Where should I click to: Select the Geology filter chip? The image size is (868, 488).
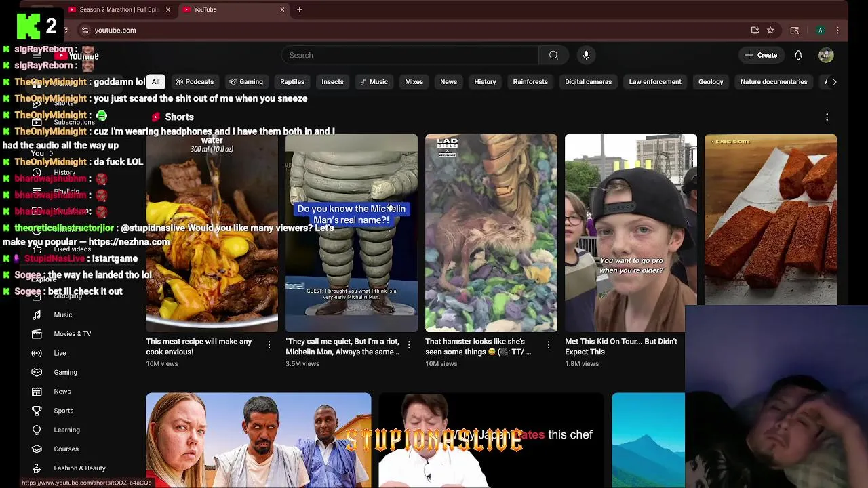[x=711, y=81]
